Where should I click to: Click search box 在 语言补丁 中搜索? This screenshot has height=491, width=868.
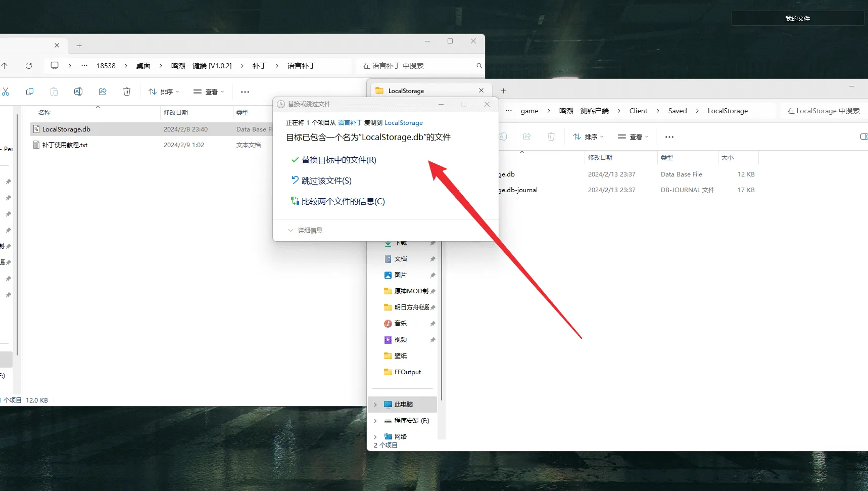(419, 66)
